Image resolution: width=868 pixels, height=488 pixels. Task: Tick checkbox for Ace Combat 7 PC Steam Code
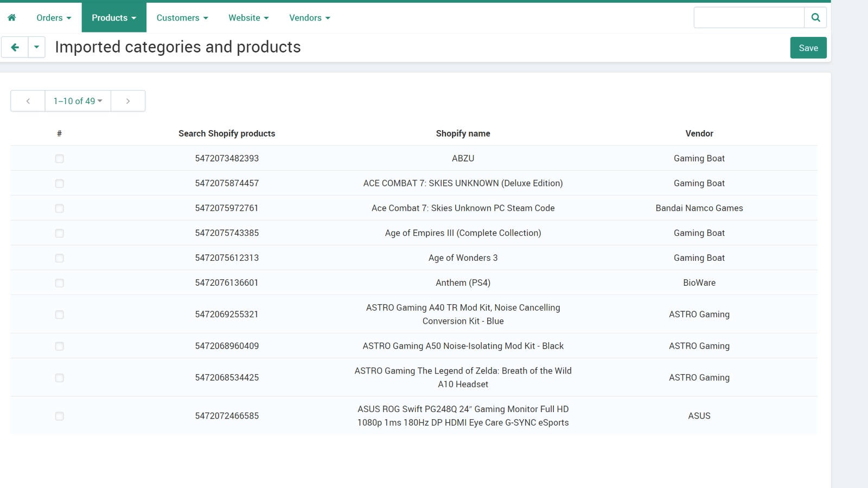tap(60, 209)
